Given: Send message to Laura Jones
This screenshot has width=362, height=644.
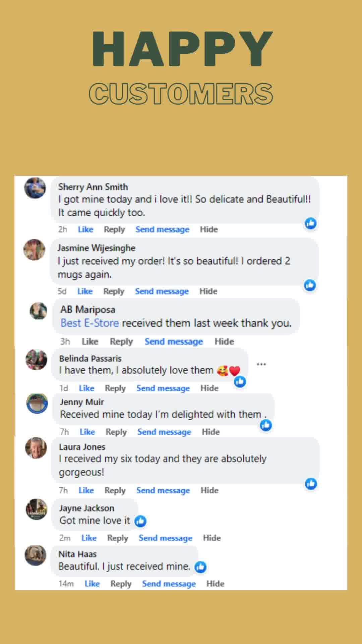Looking at the screenshot, I should tap(163, 490).
